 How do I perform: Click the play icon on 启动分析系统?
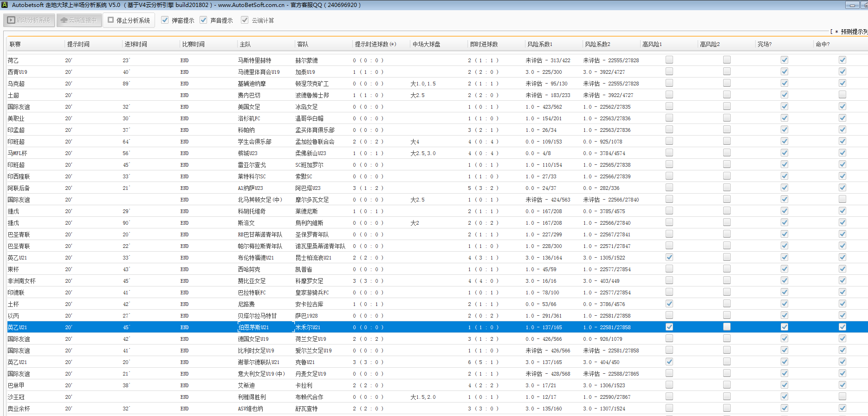[x=11, y=20]
